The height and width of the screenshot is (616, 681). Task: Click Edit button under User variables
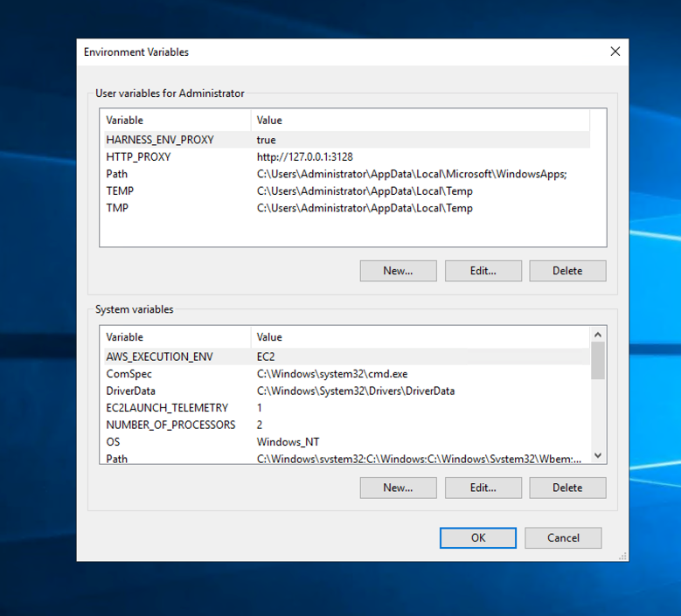(x=483, y=271)
